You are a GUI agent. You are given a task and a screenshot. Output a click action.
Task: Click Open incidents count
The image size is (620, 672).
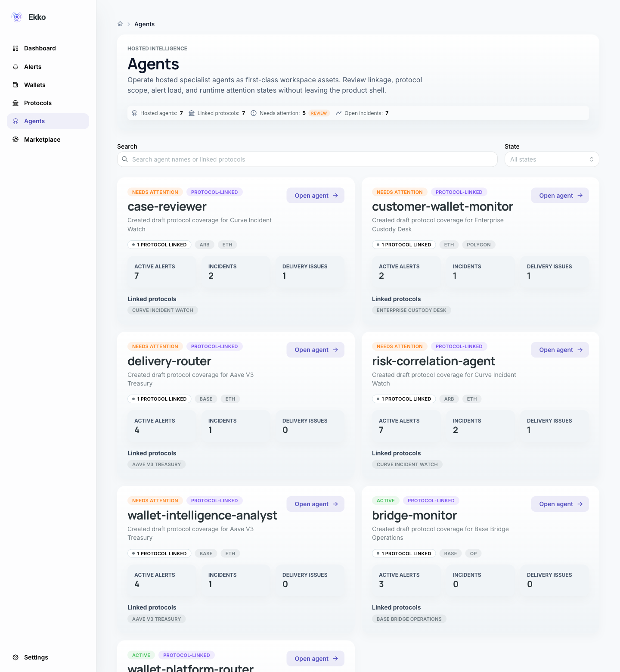pos(387,113)
